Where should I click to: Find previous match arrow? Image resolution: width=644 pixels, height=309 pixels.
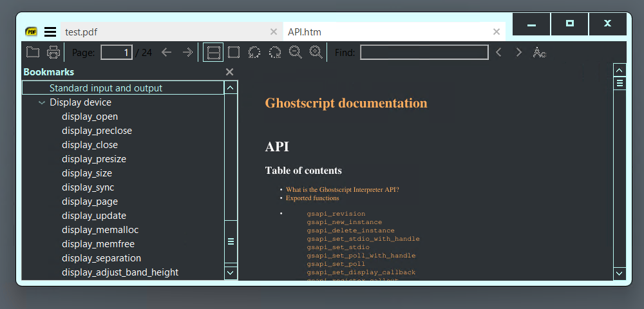click(x=498, y=52)
